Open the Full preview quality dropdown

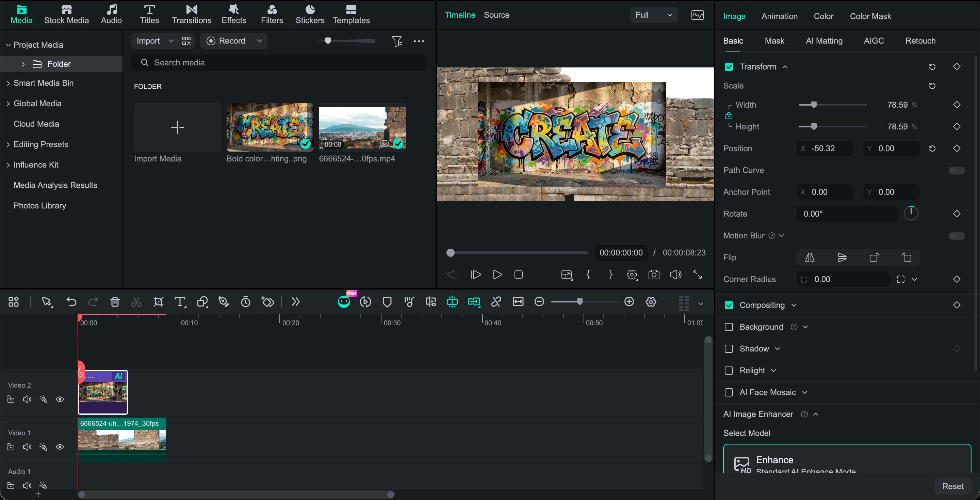654,15
